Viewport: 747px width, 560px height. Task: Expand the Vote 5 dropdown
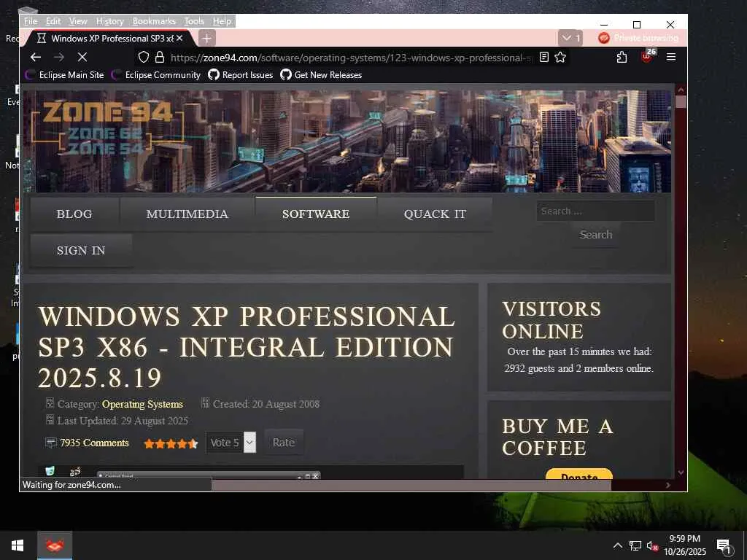231,443
